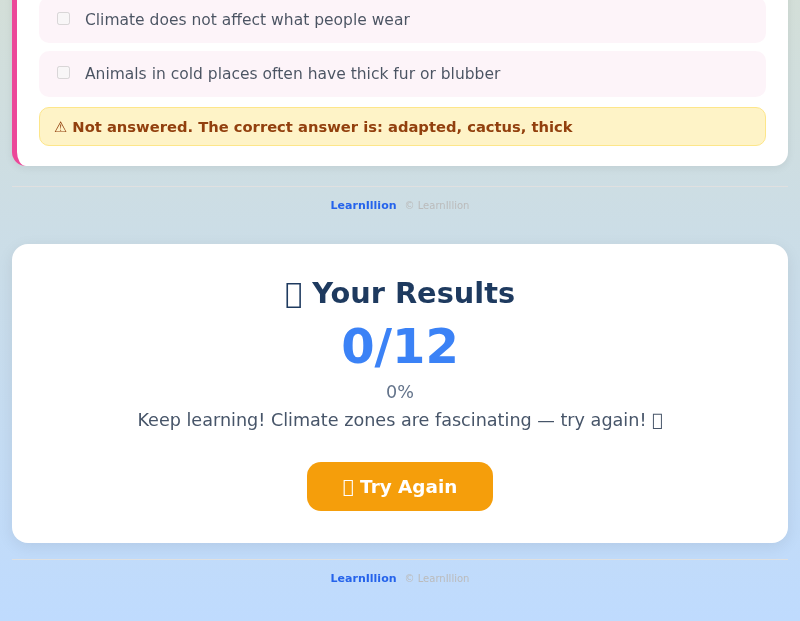
Task: Click the trophy icon beside Your Results heading
Action: pyautogui.click(x=293, y=293)
